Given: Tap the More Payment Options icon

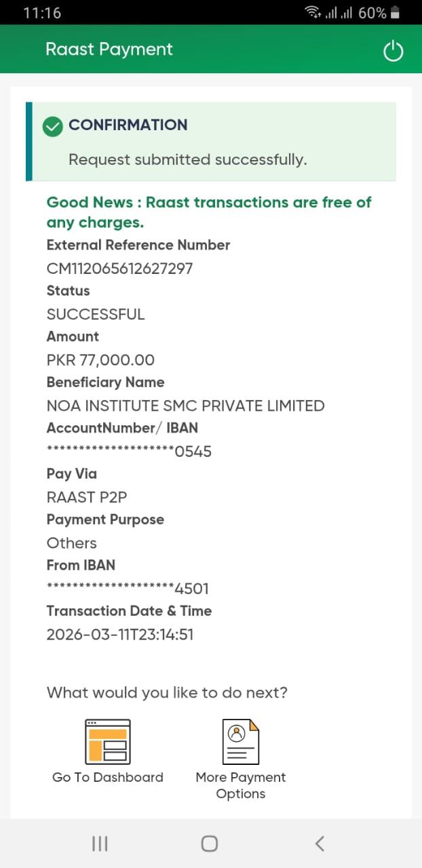Looking at the screenshot, I should click(x=240, y=742).
